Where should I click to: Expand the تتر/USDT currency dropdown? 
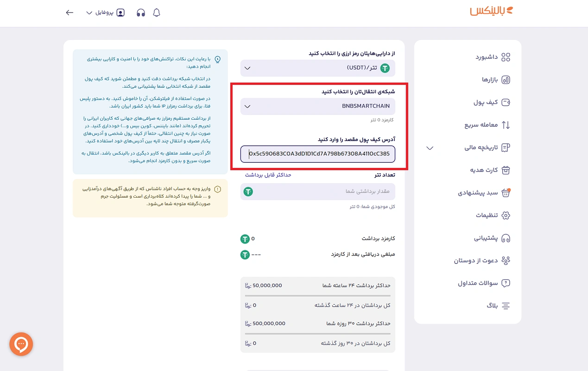(317, 68)
